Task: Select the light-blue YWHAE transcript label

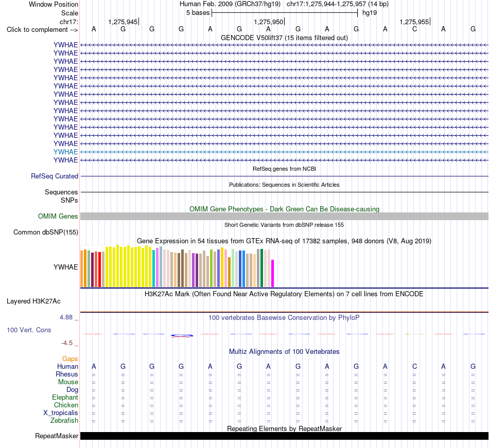Action: pyautogui.click(x=65, y=152)
